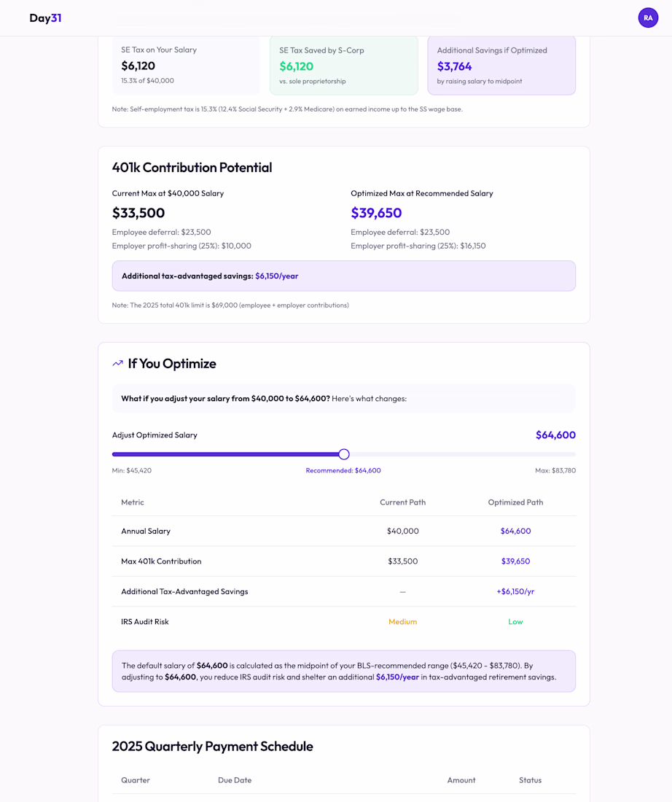Click the Min: $45,420 slider label
The width and height of the screenshot is (672, 802).
tap(132, 471)
